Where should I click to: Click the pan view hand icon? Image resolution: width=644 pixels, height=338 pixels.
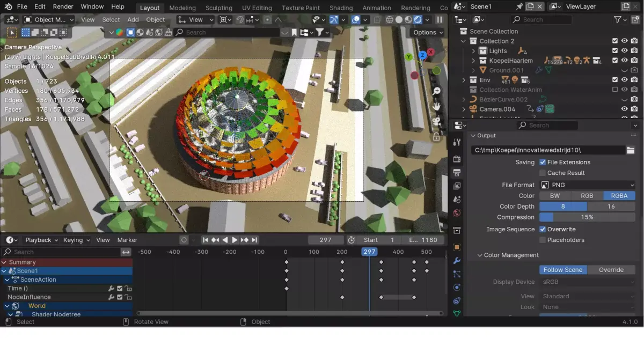[437, 106]
